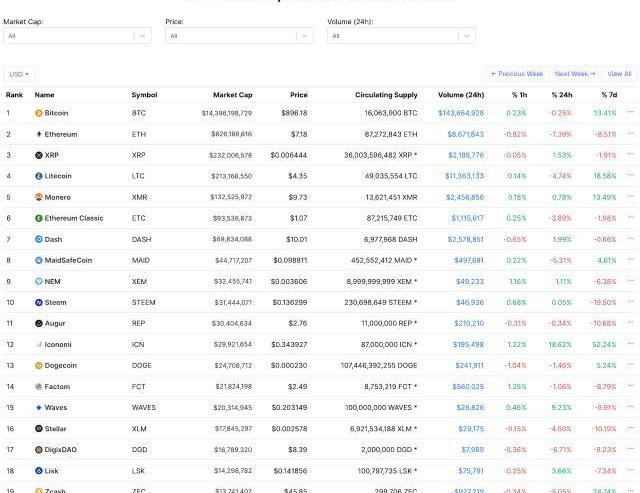Sort table by Volume (24h) column
The width and height of the screenshot is (640, 493).
[461, 95]
